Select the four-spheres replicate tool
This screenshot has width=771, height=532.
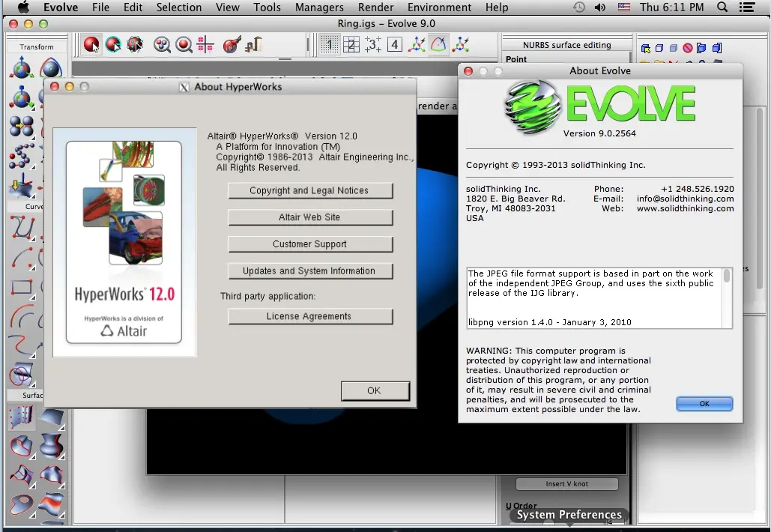pos(21,127)
